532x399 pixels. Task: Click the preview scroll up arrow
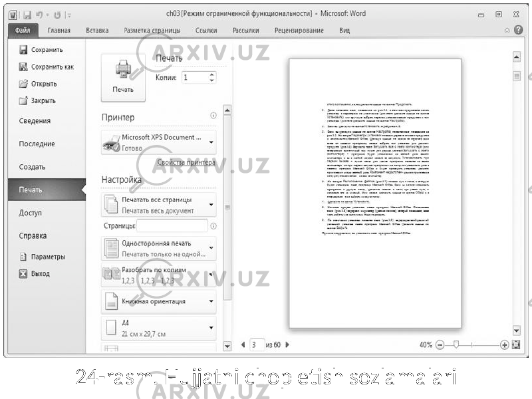coord(517,57)
